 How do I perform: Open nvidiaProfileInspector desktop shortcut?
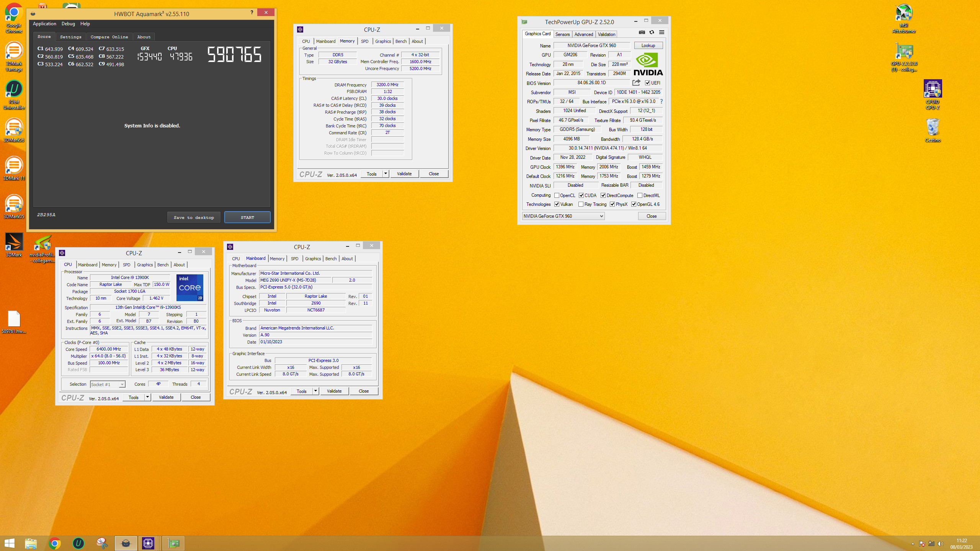(42, 249)
